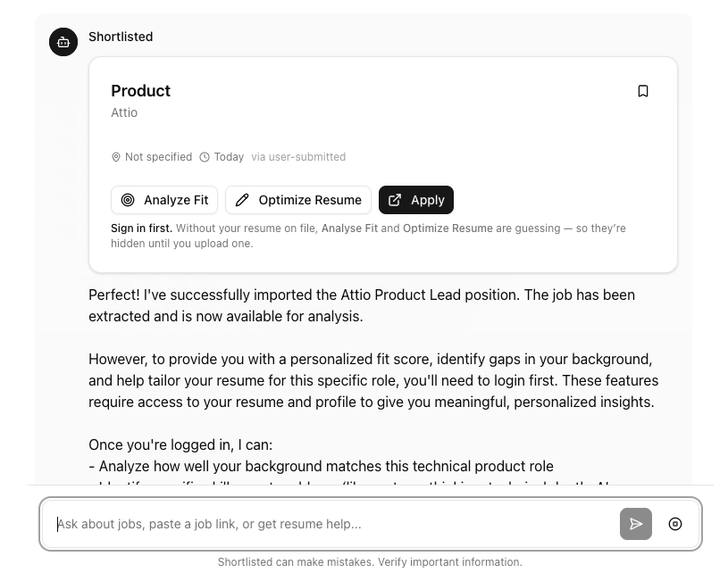Click the "via user-submitted" source label
This screenshot has width=728, height=573.
(x=298, y=157)
